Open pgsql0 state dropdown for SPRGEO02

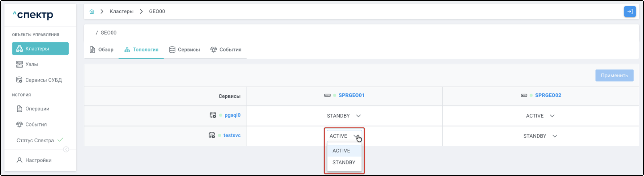pyautogui.click(x=540, y=116)
